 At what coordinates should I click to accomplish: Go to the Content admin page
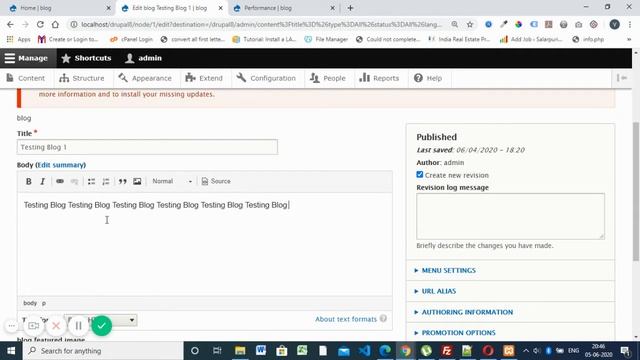(x=26, y=78)
